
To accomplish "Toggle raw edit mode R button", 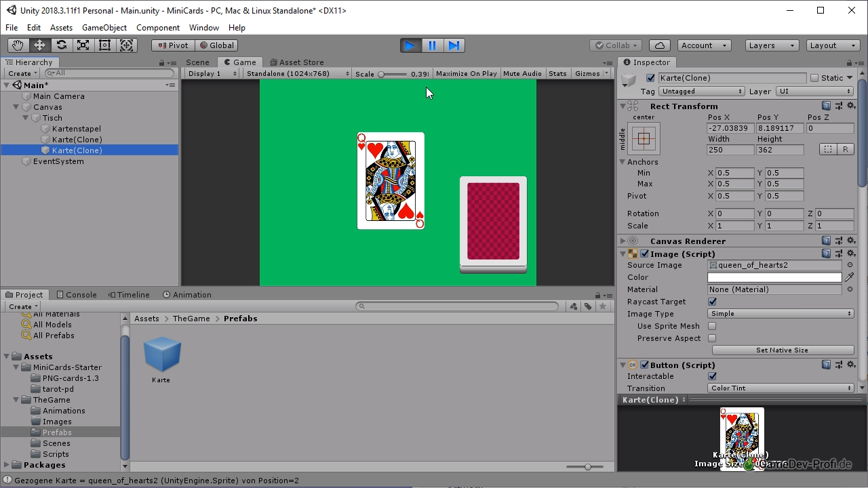I will pos(846,149).
